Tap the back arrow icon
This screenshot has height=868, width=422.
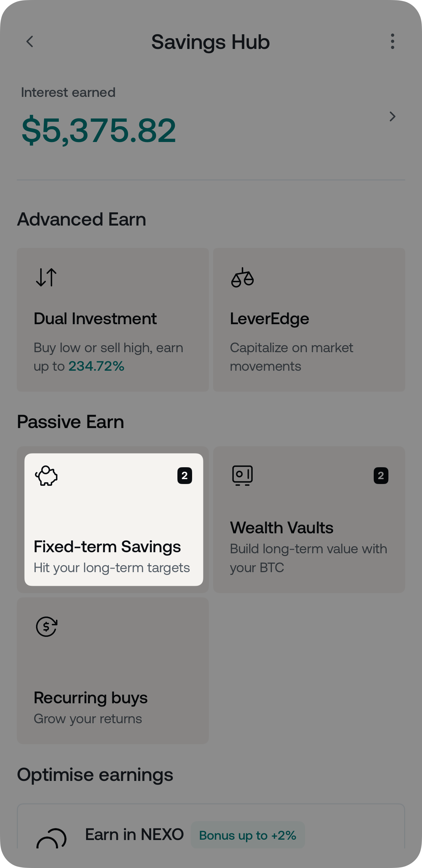tap(30, 42)
